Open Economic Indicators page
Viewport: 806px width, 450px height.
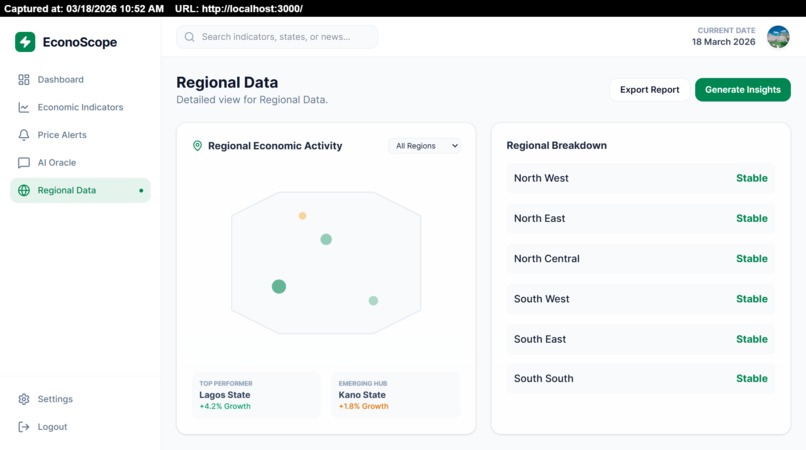(x=80, y=107)
